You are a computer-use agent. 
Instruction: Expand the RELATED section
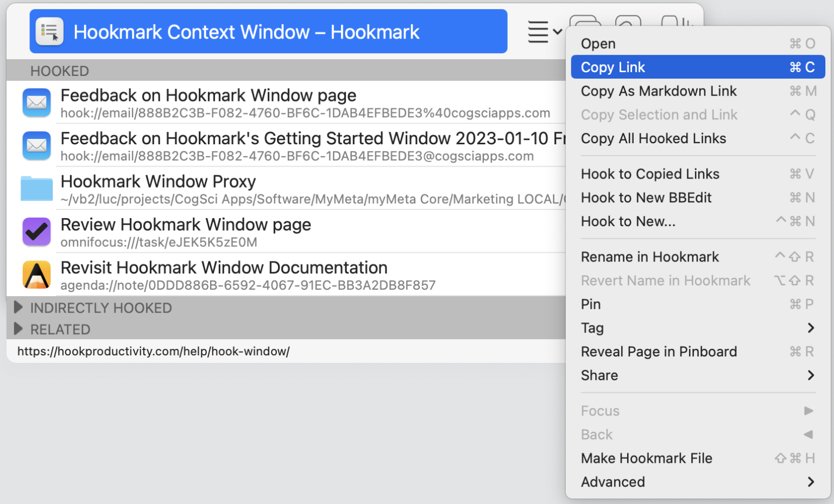click(x=18, y=329)
